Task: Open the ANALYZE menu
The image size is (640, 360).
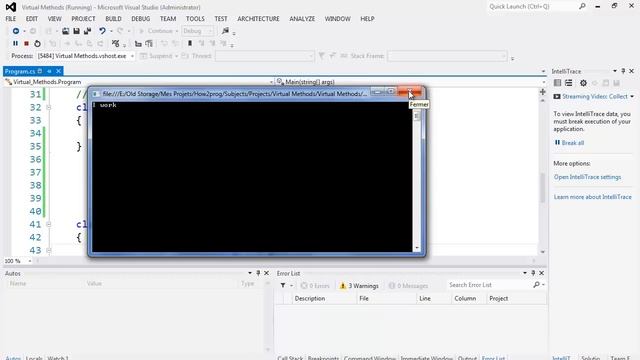Action: tap(302, 19)
